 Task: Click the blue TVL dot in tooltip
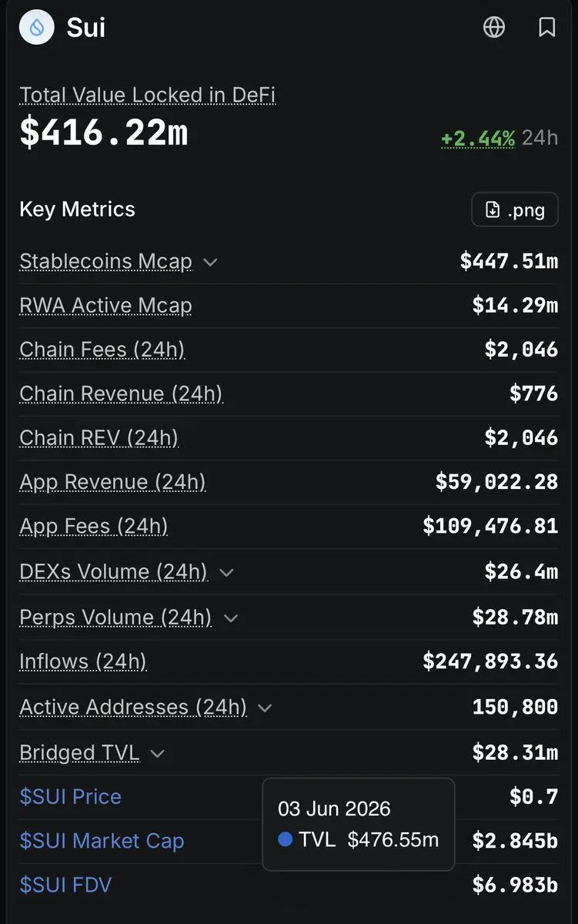(286, 839)
